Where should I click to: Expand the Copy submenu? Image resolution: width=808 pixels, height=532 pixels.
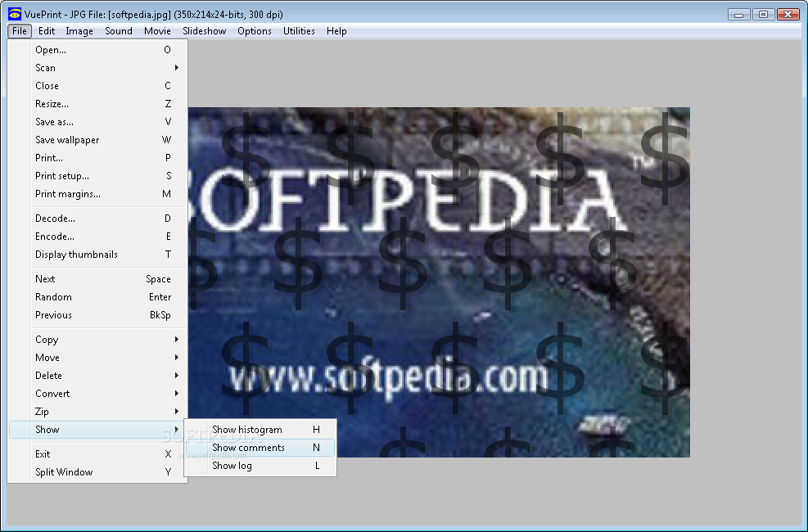[98, 340]
